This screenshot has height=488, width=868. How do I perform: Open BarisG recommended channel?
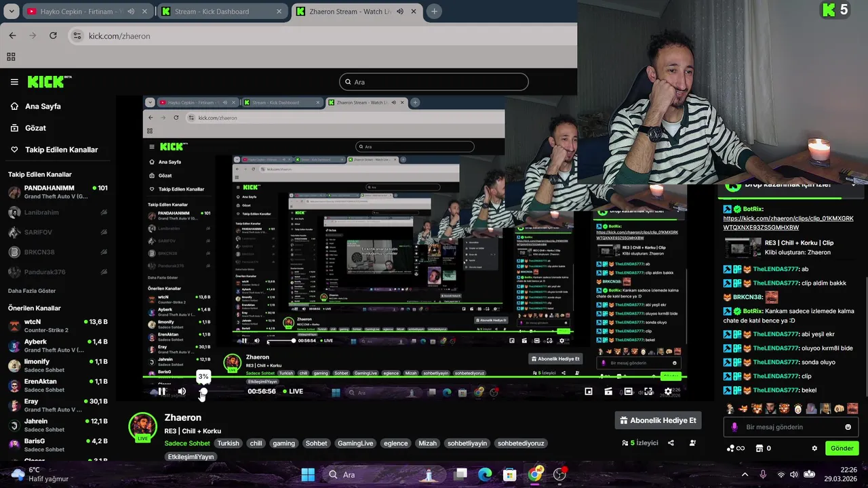point(58,445)
